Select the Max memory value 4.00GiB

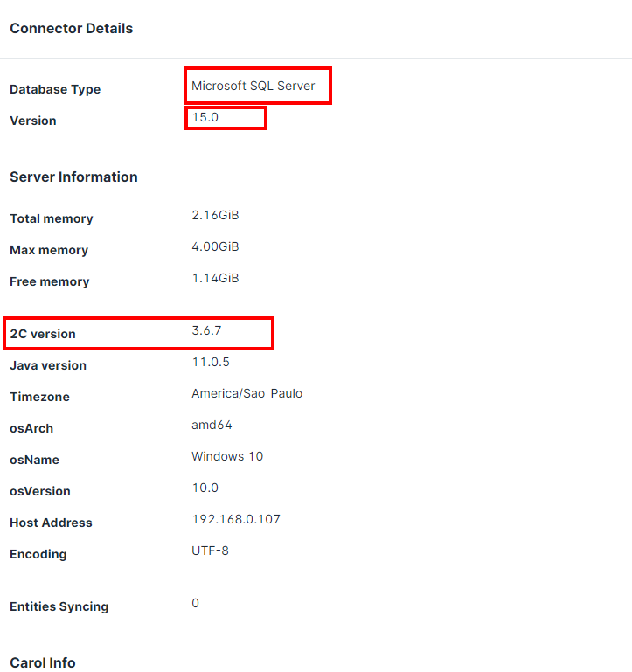pos(215,246)
